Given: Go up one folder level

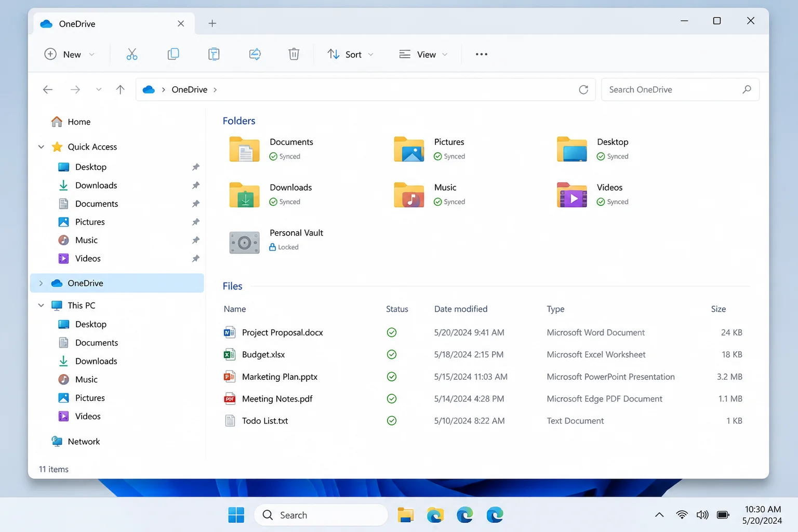Looking at the screenshot, I should coord(121,89).
